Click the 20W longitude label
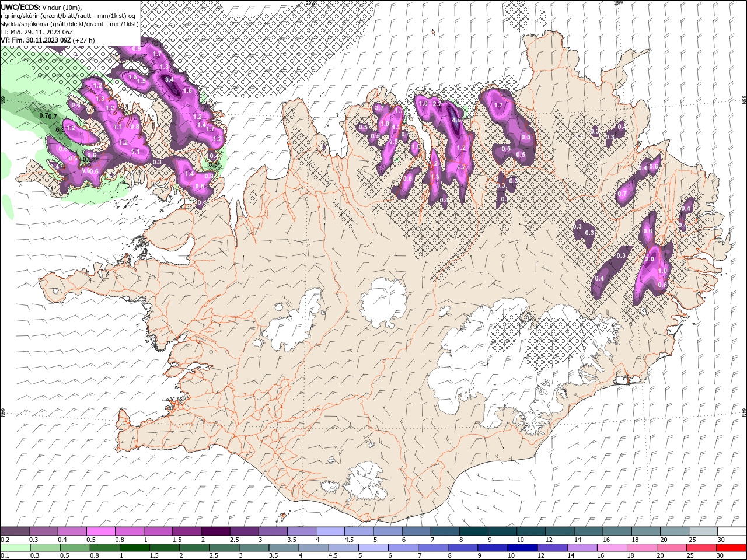Viewport: 747px width, 560px height. click(309, 3)
